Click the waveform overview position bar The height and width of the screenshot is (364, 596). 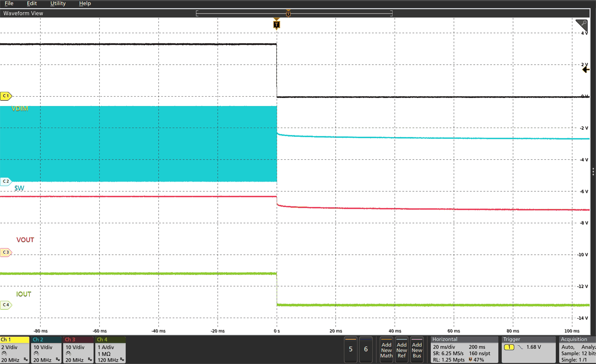294,13
